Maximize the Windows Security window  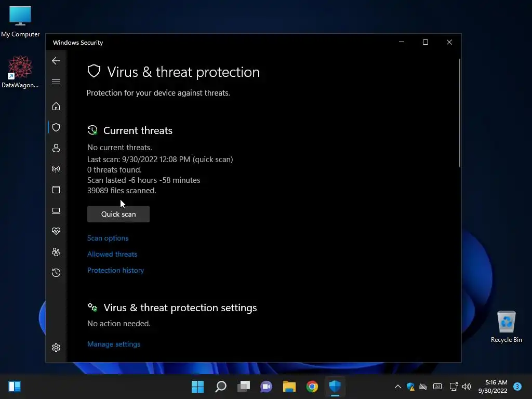coord(425,42)
